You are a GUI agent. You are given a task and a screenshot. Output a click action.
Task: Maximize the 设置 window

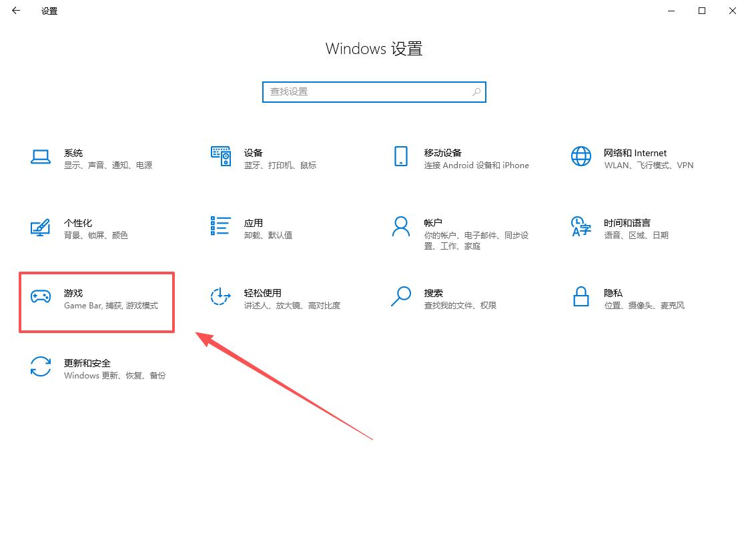[702, 11]
